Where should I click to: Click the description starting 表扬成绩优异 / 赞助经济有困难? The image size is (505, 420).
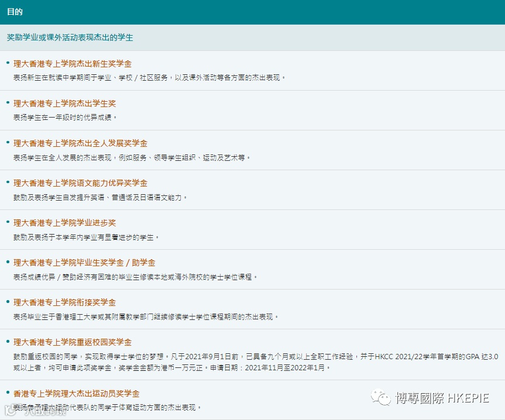(x=135, y=277)
